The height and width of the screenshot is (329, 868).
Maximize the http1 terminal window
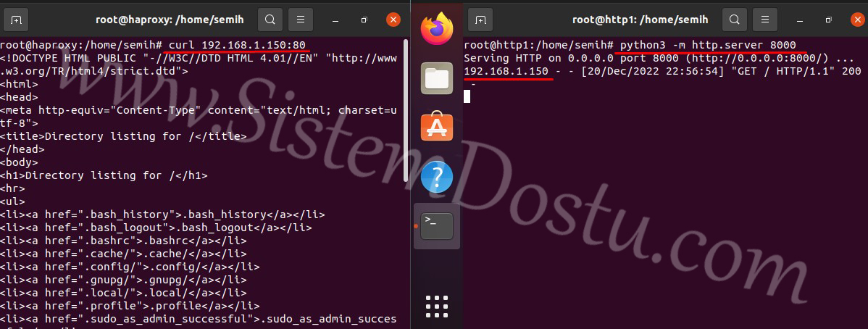point(828,20)
